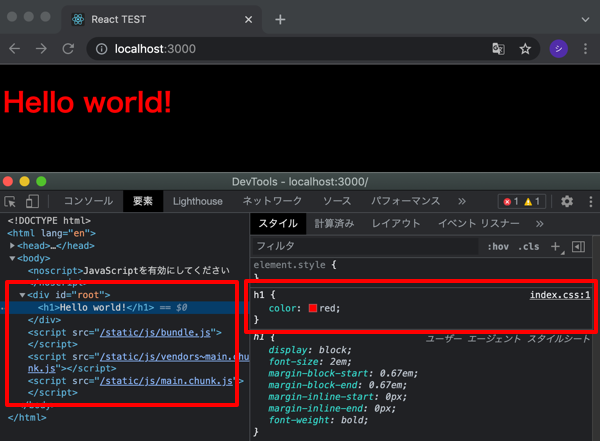Collapse the div id root node
This screenshot has height=441, width=600.
[x=23, y=295]
